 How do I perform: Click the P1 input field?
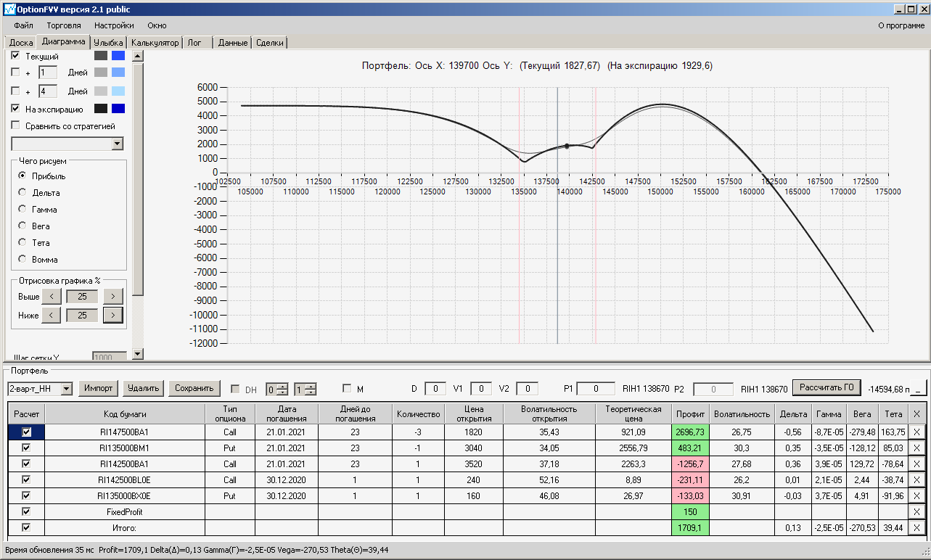click(x=596, y=389)
